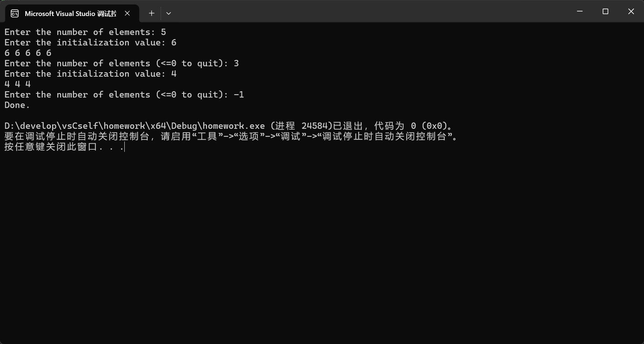Close the Microsoft Visual Studio debug tab
644x344 pixels.
(x=127, y=13)
